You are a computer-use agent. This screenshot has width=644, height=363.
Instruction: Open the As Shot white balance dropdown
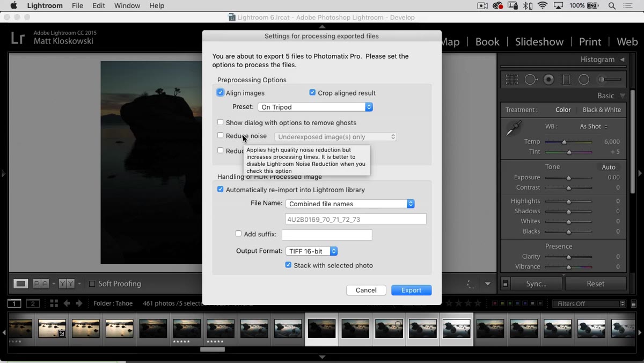pos(594,127)
